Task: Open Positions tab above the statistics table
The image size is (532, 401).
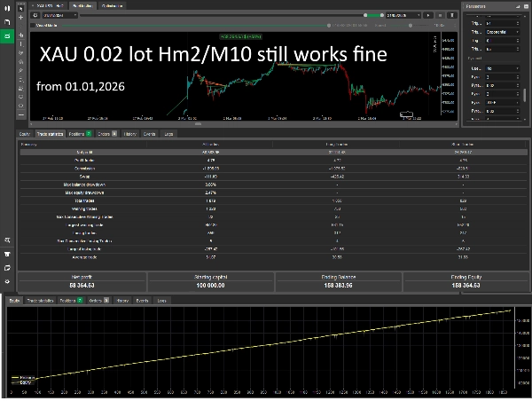Action: [80, 134]
